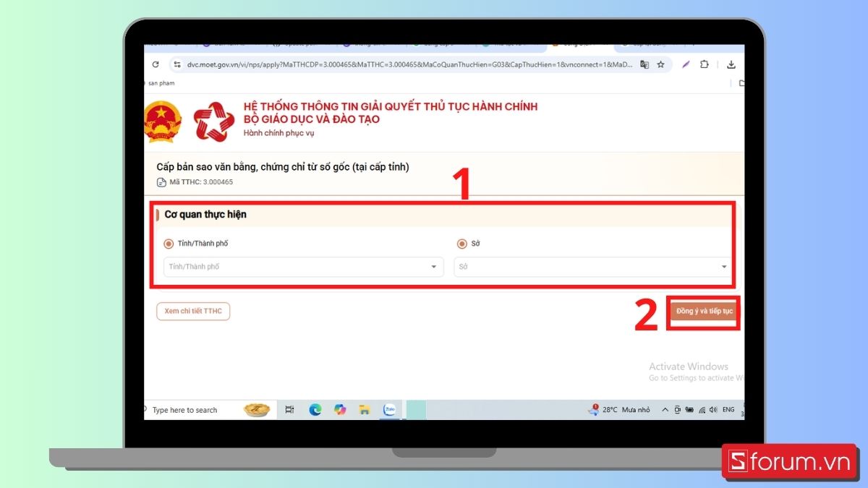Open the Tỉnh/Thành phố dropdown list
Image resolution: width=868 pixels, height=488 pixels.
point(303,267)
